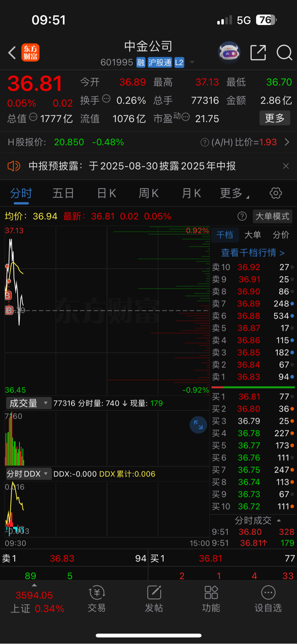Select 买10 row at 36.72
The image size is (297, 644).
point(253,507)
